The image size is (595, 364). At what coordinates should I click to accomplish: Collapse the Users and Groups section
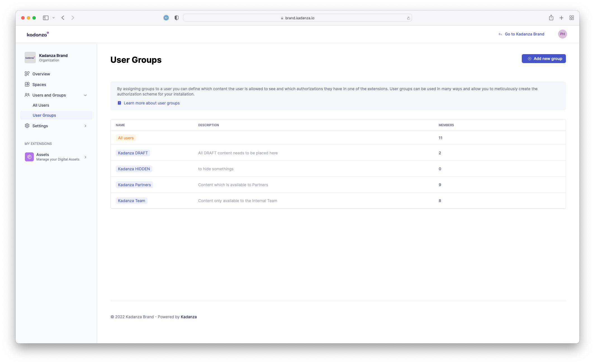pos(85,95)
